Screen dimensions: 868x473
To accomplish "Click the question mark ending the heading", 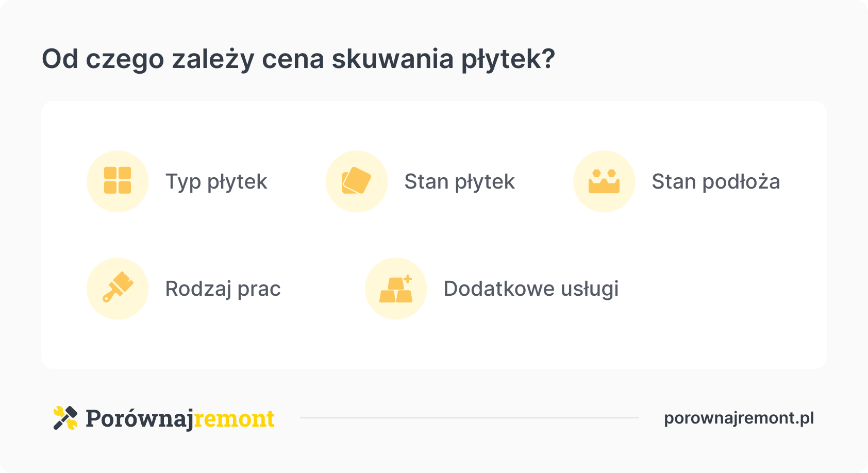I will [x=549, y=59].
